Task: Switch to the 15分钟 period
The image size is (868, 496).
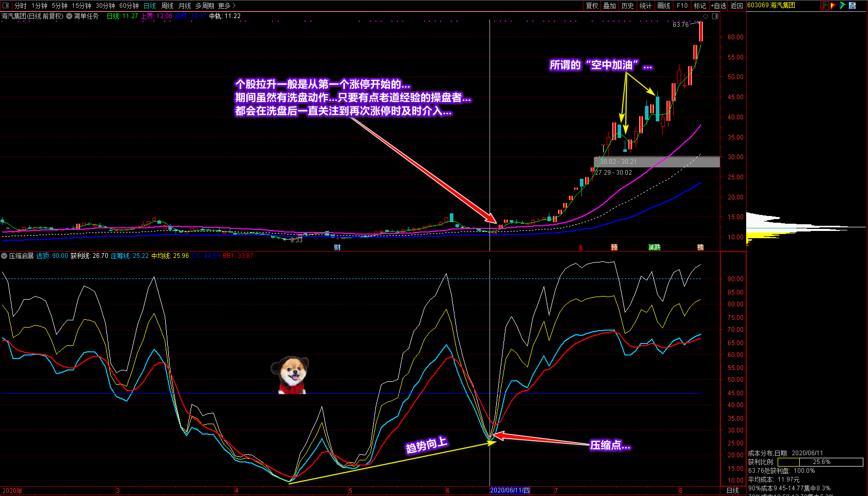Action: click(x=82, y=6)
